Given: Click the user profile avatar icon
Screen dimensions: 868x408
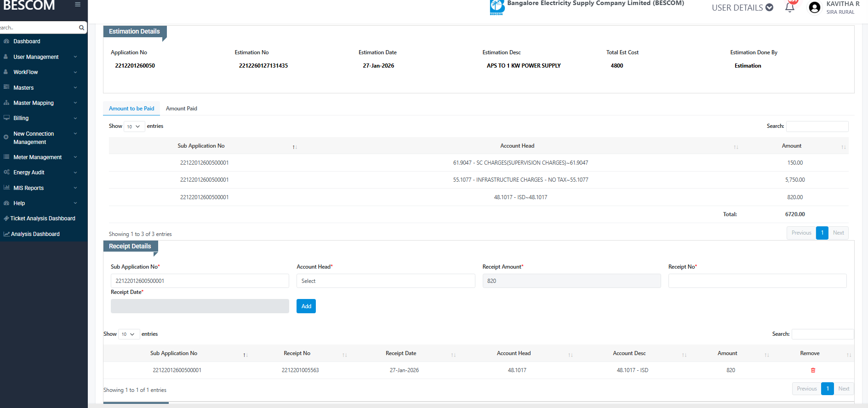Looking at the screenshot, I should (814, 8).
